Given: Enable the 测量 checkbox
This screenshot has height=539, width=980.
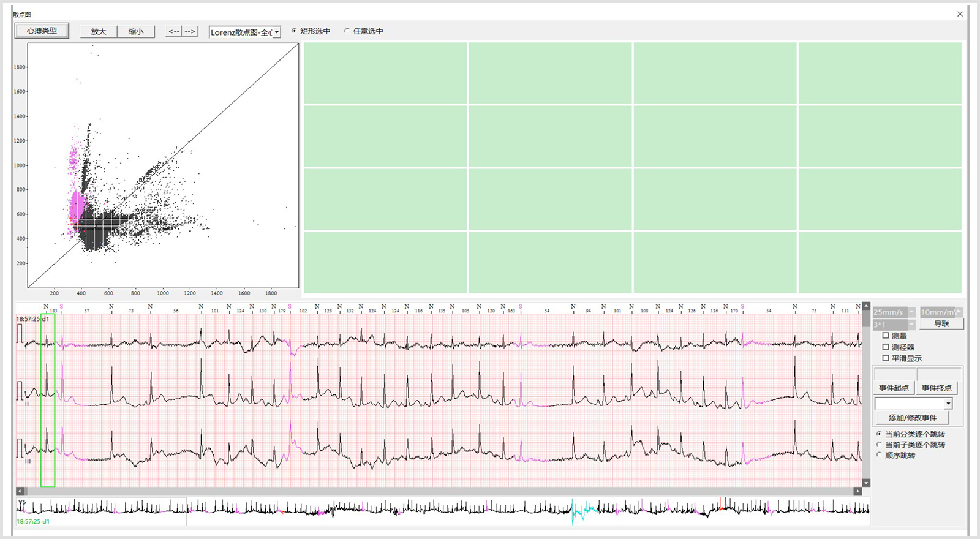Looking at the screenshot, I should tap(886, 336).
